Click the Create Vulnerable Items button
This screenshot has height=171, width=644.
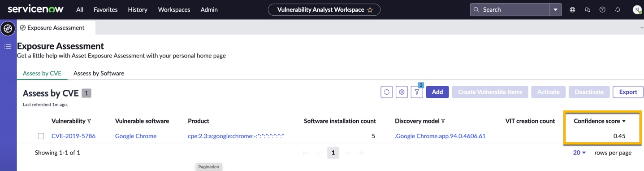coord(490,92)
